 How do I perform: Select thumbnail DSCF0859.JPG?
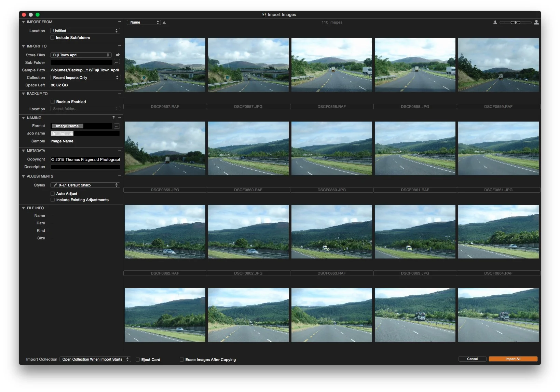165,148
